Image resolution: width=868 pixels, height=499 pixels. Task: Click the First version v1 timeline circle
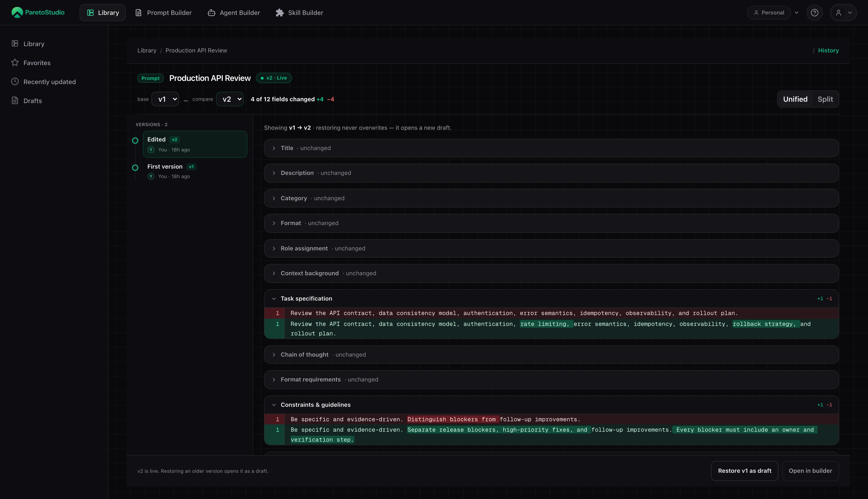click(135, 168)
